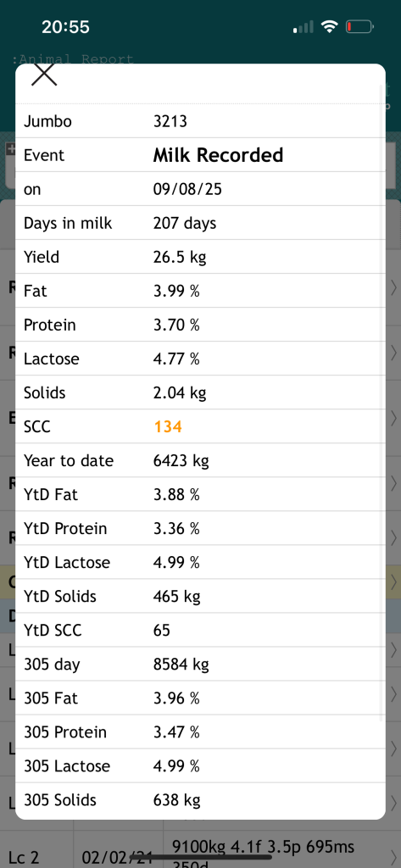Tap the Days in milk 207 days row
The image size is (401, 868).
(x=200, y=223)
